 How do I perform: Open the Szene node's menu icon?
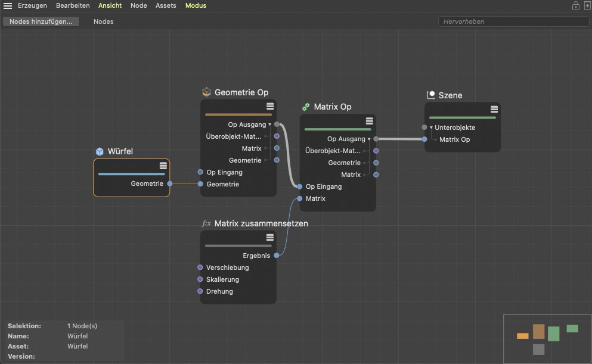pos(494,109)
